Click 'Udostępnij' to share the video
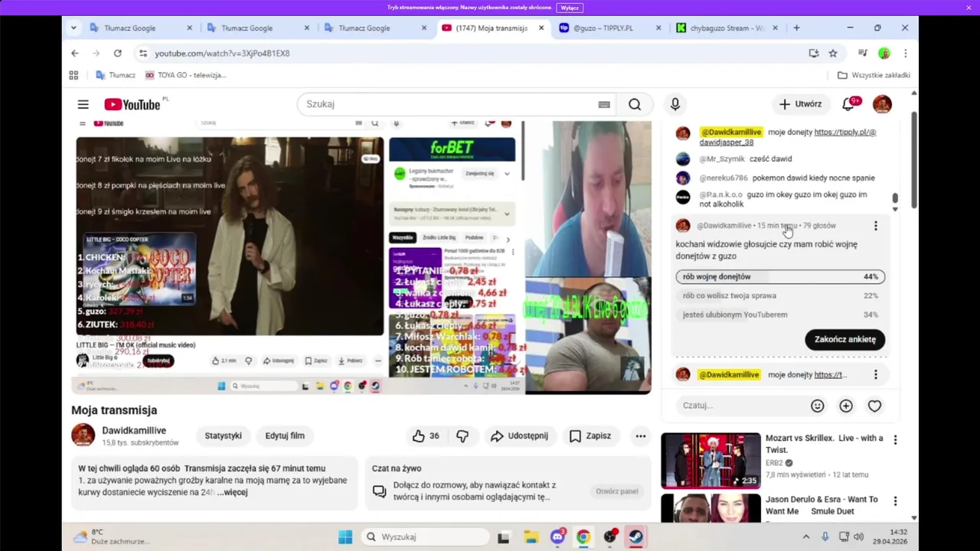 coord(520,435)
